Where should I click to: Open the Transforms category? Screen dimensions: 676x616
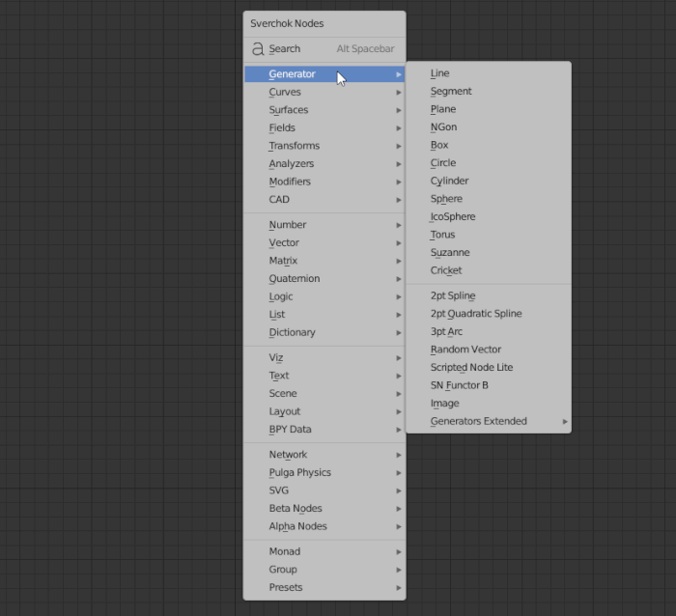coord(324,146)
